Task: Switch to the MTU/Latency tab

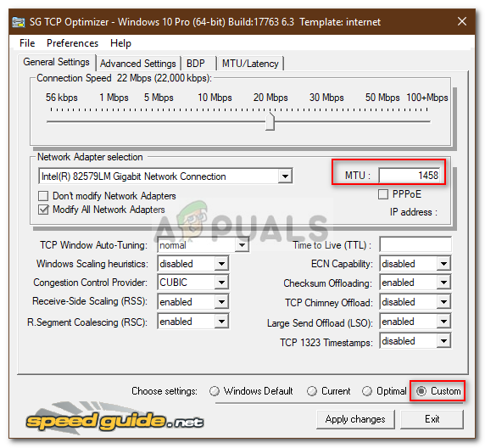Action: click(x=250, y=64)
